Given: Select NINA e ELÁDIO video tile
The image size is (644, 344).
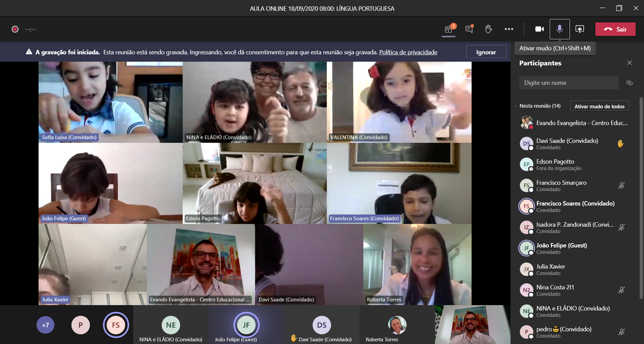Looking at the screenshot, I should click(x=255, y=102).
